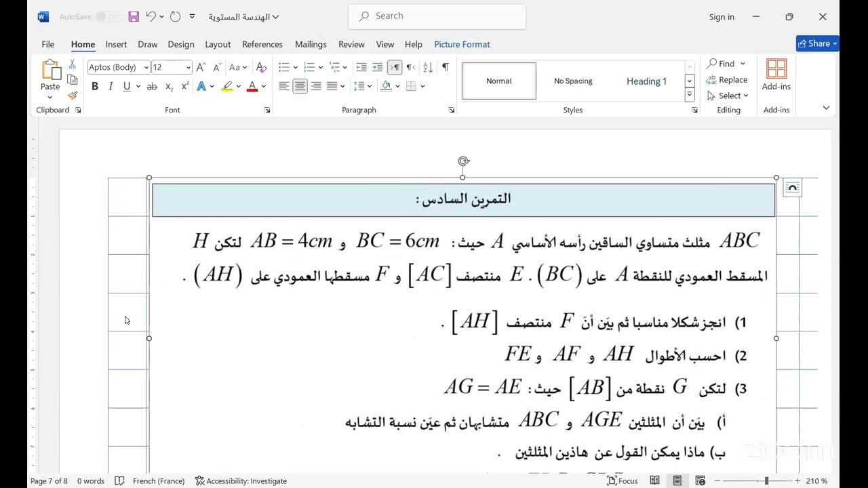Click the Share button

point(818,43)
